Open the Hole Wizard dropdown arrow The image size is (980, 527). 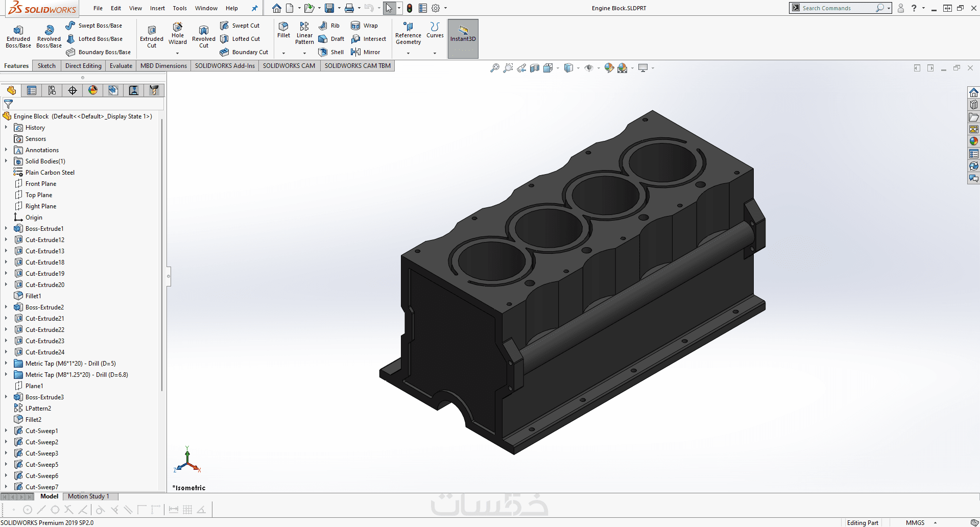(178, 53)
